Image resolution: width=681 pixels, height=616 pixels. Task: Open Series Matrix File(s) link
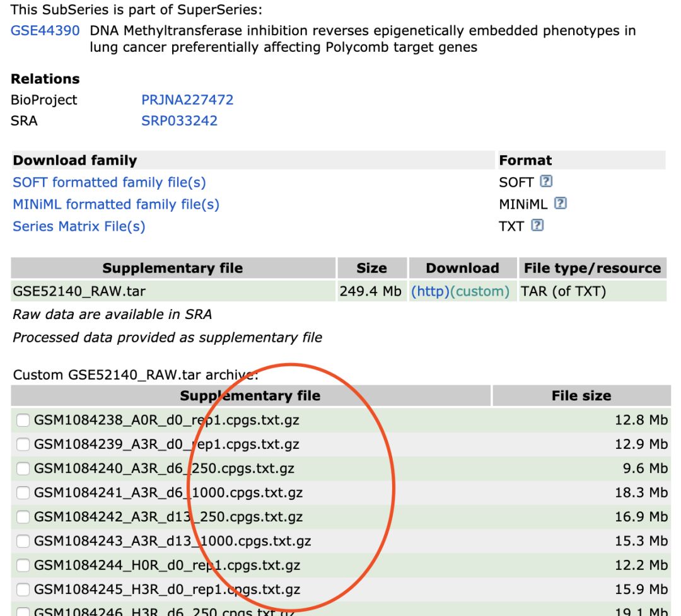(x=79, y=226)
